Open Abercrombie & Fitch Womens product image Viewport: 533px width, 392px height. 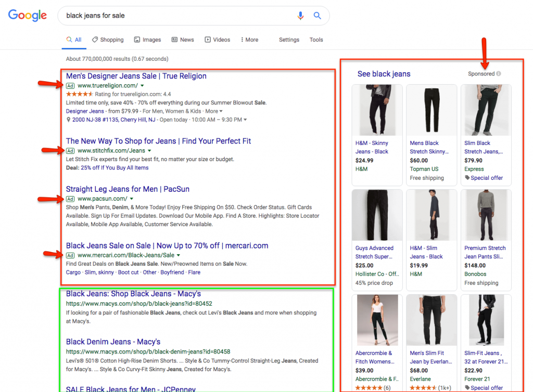click(x=377, y=320)
